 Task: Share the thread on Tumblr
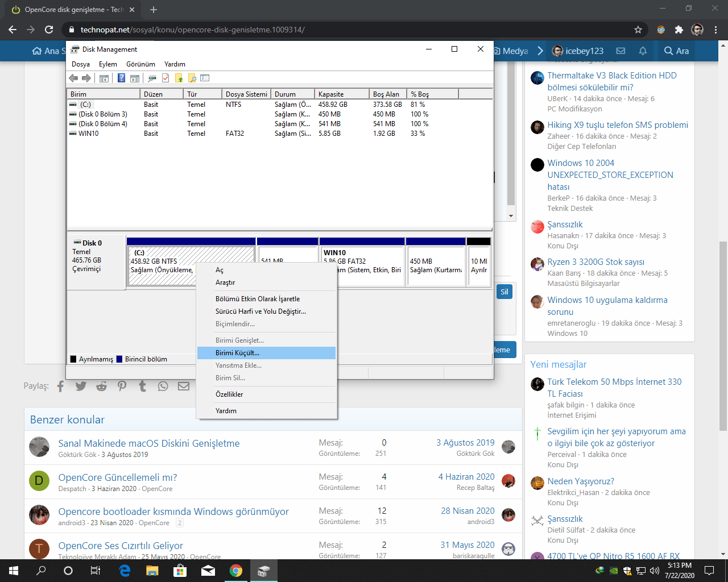point(142,386)
